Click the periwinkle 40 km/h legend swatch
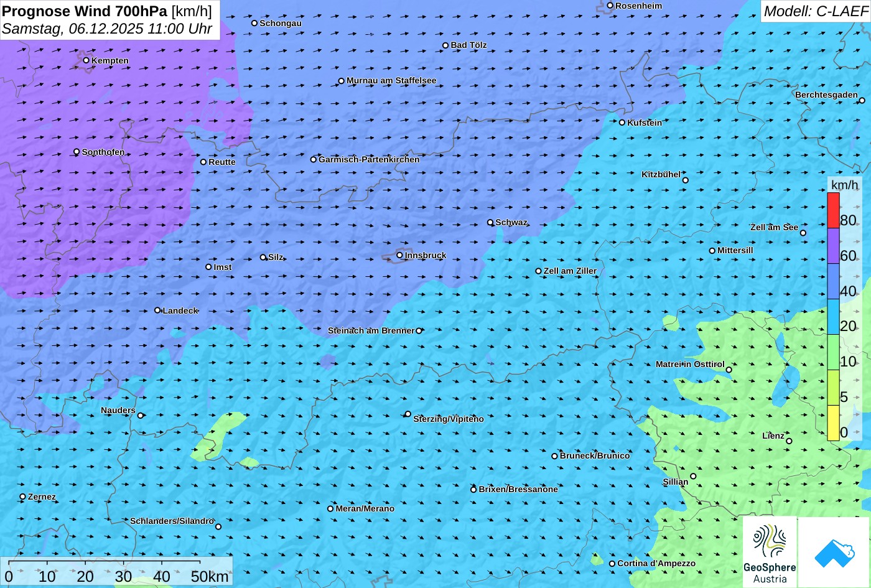Viewport: 871px width, 588px height. [x=834, y=281]
